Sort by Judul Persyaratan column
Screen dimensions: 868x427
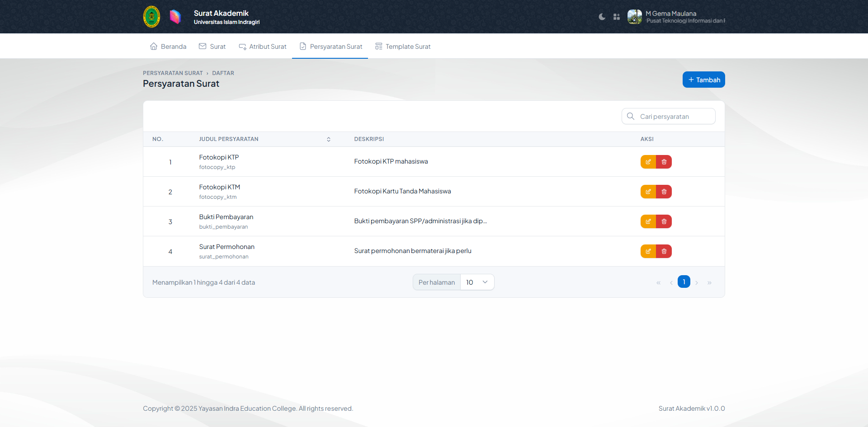point(328,139)
